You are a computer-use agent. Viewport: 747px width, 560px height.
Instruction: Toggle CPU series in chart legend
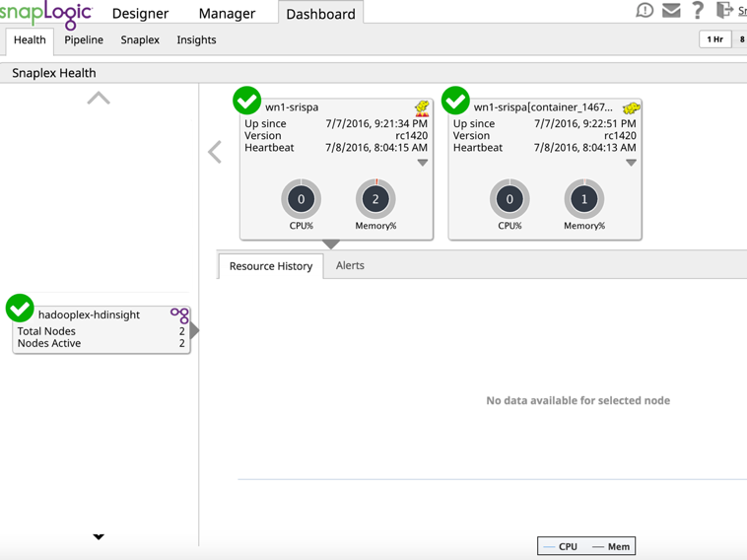pos(560,546)
